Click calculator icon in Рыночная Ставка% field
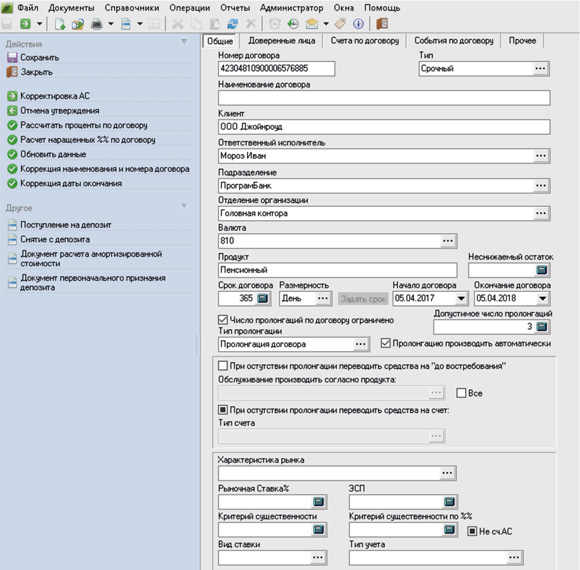This screenshot has width=580, height=570. 318,502
